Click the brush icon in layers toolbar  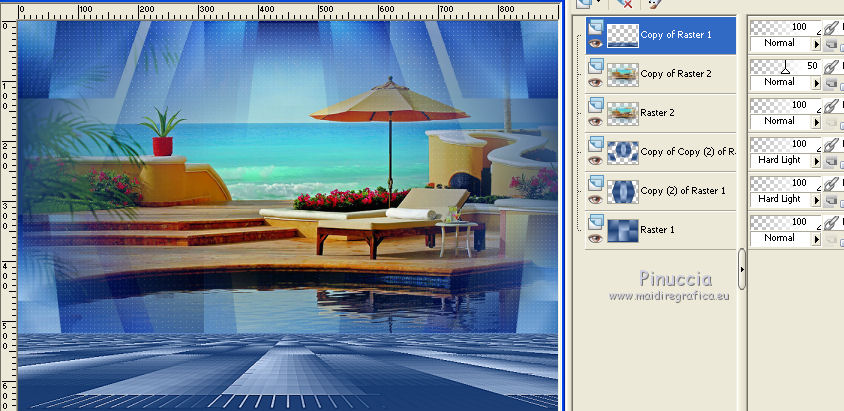coord(653,3)
